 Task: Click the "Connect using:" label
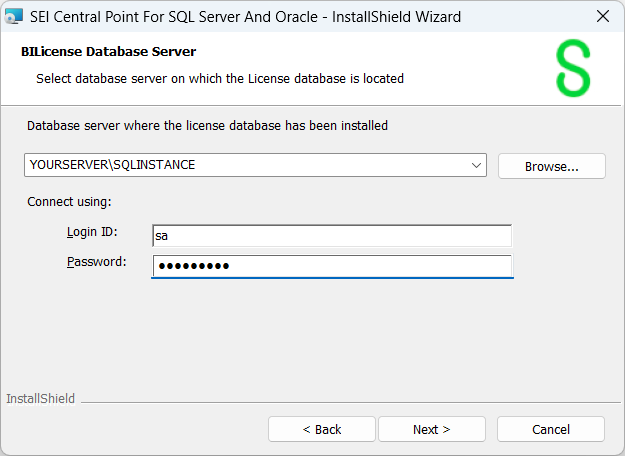coord(69,201)
